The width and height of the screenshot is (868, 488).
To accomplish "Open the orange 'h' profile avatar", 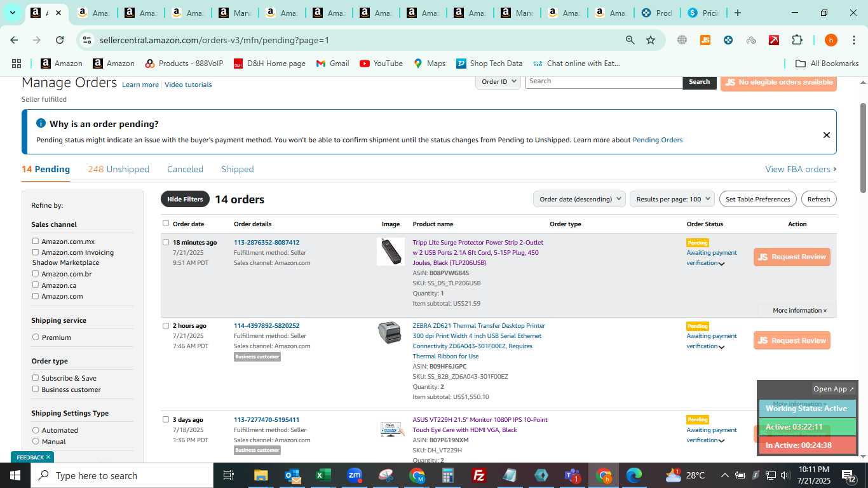I will pyautogui.click(x=831, y=40).
